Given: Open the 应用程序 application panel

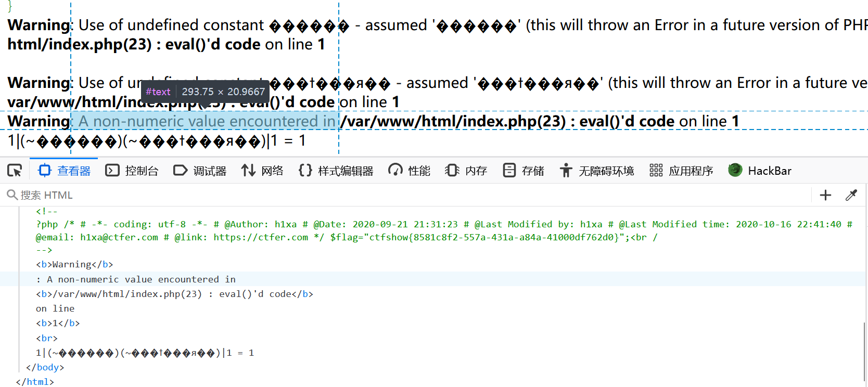Looking at the screenshot, I should point(681,171).
